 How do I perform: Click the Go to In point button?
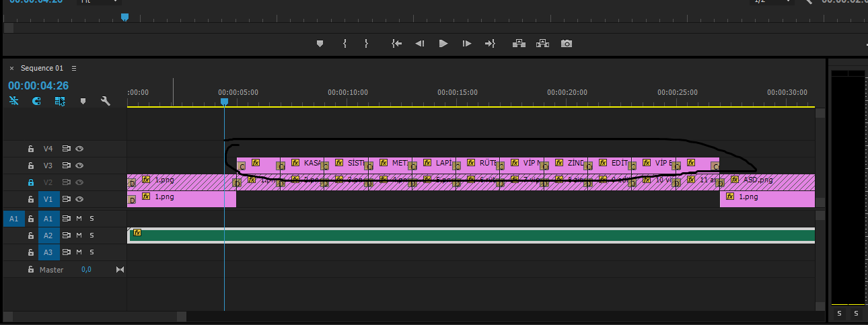pos(396,44)
